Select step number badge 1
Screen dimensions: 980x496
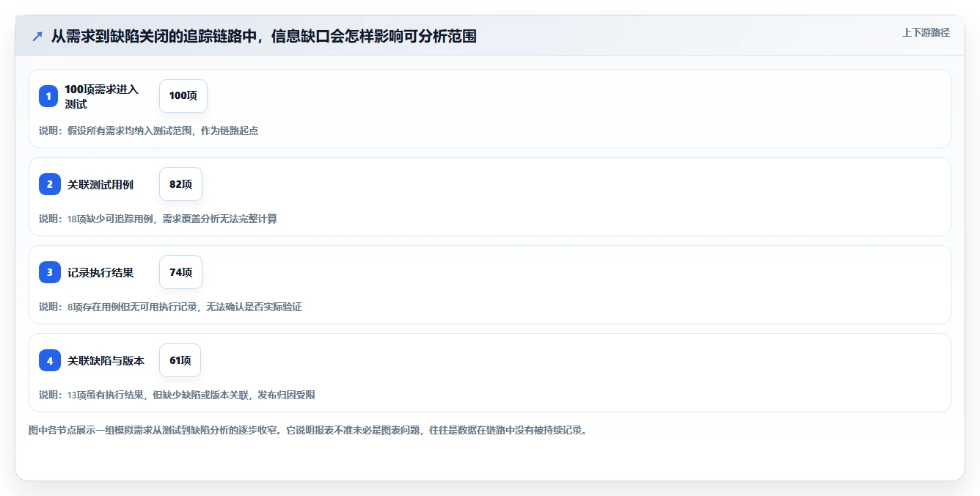(48, 96)
